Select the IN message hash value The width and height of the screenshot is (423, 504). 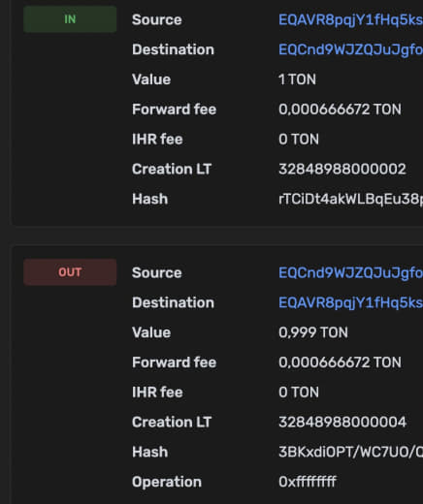(x=351, y=199)
